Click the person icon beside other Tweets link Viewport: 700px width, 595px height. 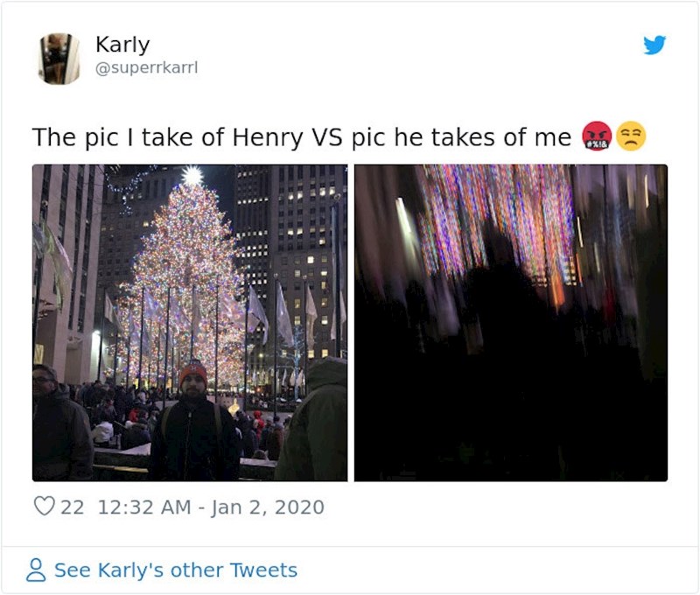pyautogui.click(x=36, y=570)
